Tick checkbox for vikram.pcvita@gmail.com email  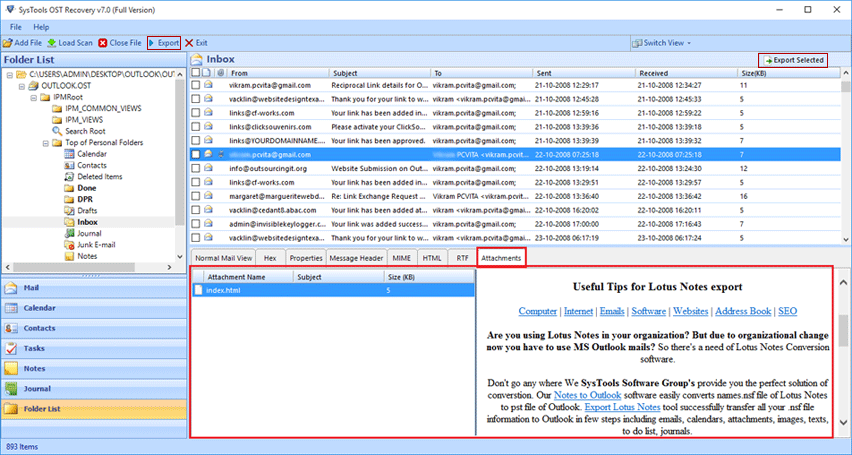pyautogui.click(x=196, y=86)
